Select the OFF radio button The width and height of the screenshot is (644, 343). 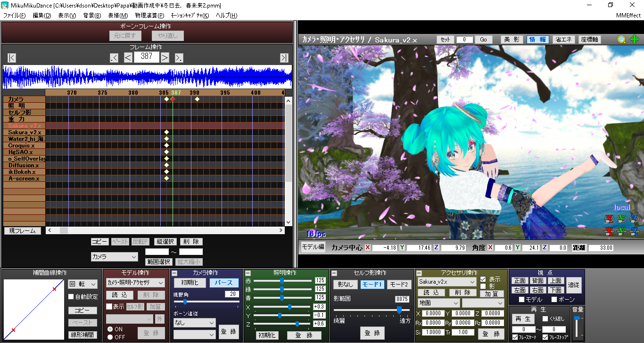[110, 337]
